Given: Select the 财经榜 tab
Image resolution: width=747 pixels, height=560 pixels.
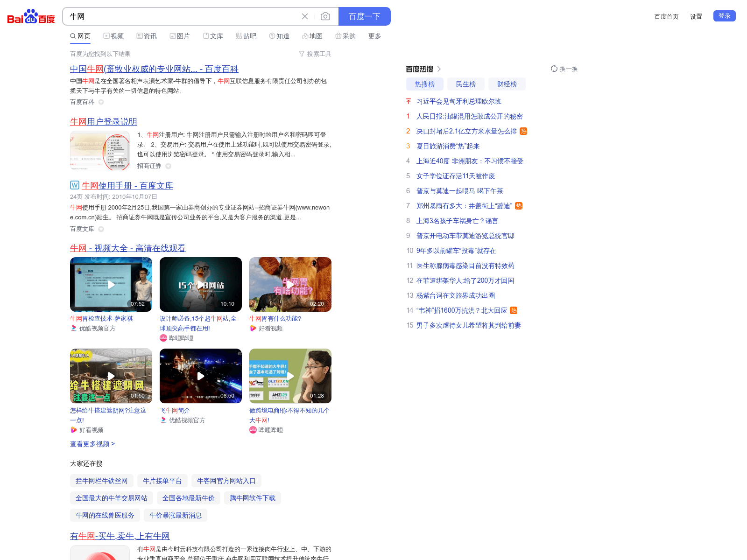Looking at the screenshot, I should (x=507, y=84).
